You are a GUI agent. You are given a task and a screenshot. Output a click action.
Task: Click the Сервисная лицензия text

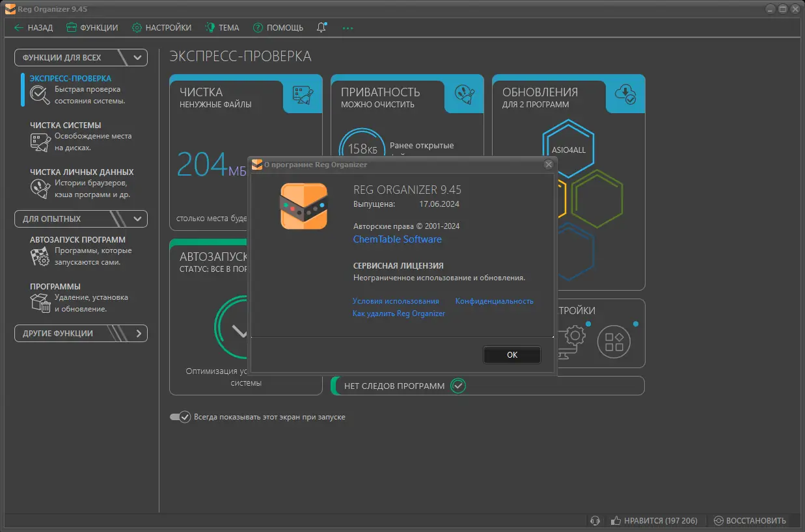[x=398, y=265]
